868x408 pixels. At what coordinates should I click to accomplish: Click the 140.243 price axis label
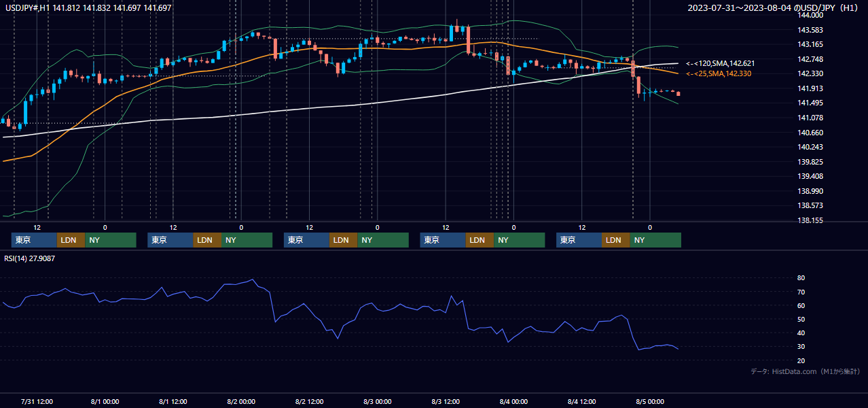click(810, 147)
